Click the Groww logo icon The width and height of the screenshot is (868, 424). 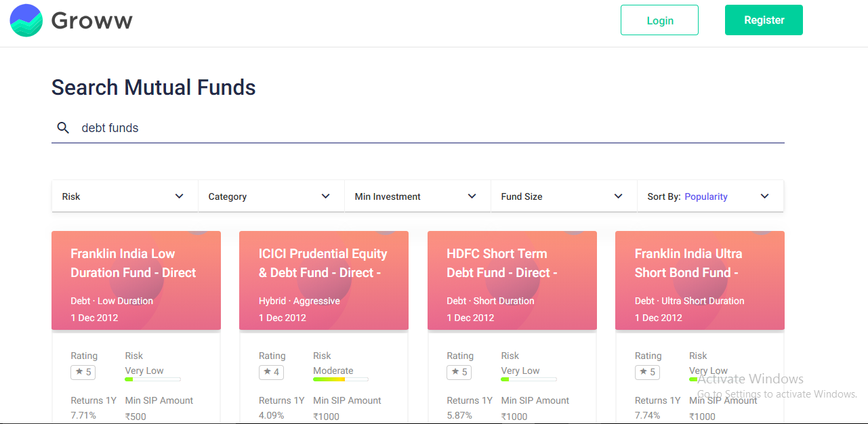click(26, 20)
